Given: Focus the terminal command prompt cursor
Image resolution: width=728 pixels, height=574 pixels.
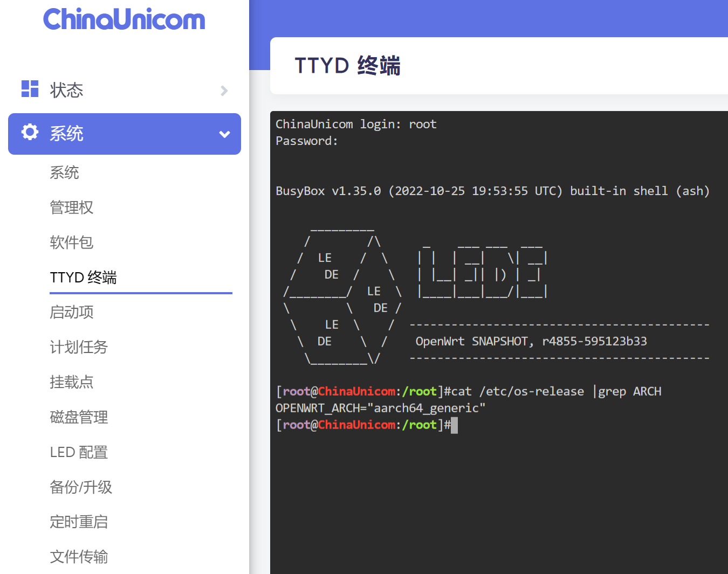Looking at the screenshot, I should coord(454,425).
